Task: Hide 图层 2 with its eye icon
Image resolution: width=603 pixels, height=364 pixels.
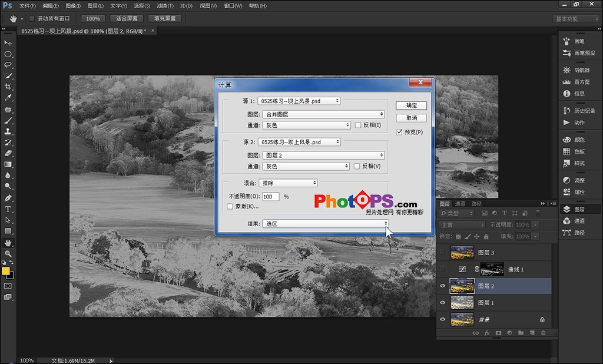Action: 443,286
